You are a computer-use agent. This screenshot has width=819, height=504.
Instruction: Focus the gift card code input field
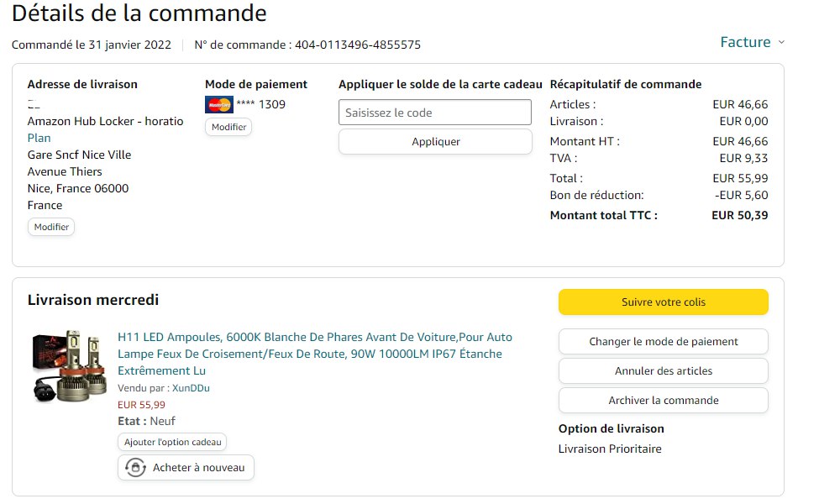coord(435,113)
